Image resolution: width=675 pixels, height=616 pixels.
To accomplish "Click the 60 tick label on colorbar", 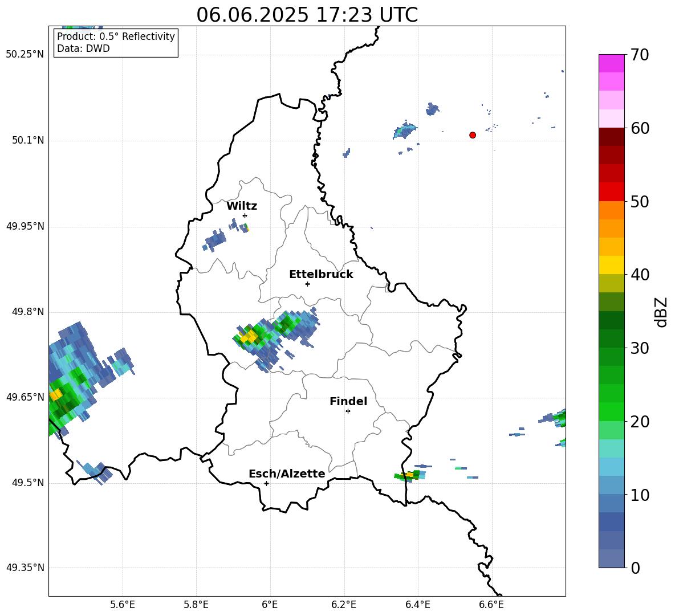I will pos(639,128).
